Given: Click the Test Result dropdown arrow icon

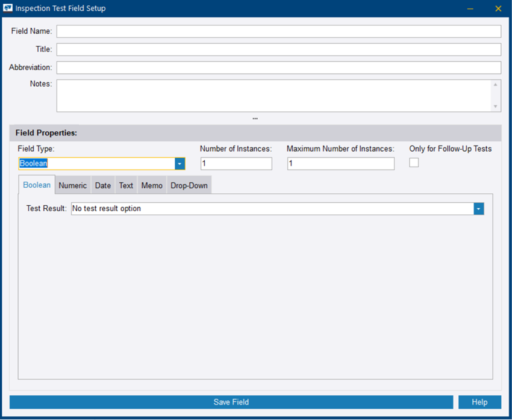Looking at the screenshot, I should coord(478,208).
